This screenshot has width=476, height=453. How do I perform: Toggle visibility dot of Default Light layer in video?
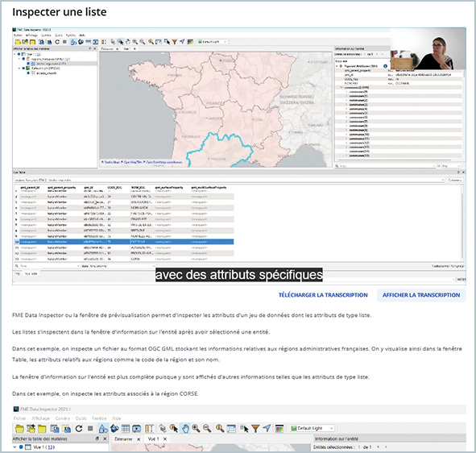[x=23, y=69]
